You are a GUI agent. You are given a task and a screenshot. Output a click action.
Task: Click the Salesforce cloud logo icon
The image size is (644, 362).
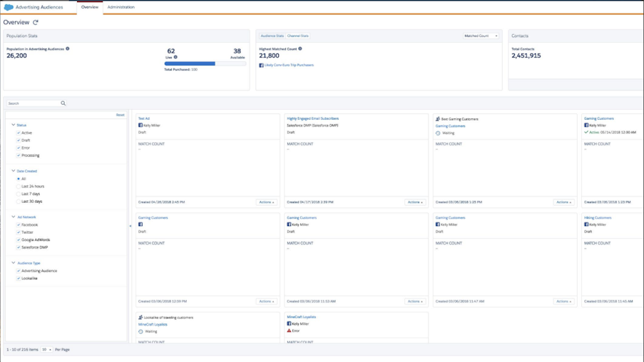9,7
